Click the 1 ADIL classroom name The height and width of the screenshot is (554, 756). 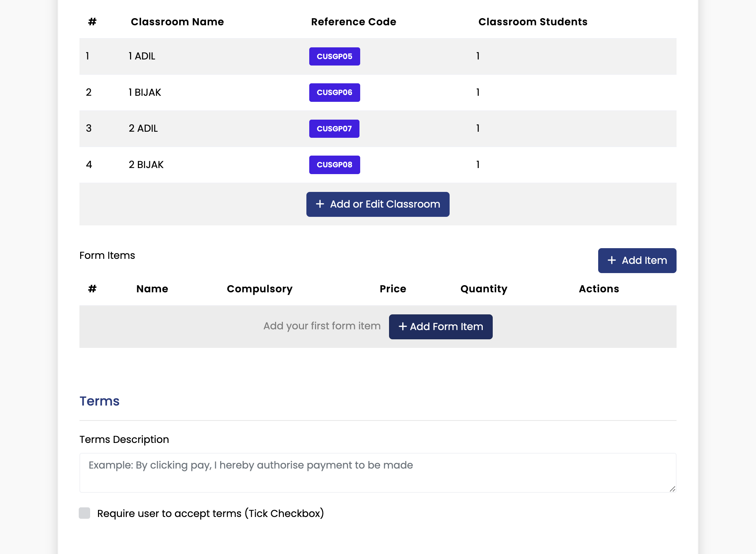click(x=142, y=56)
